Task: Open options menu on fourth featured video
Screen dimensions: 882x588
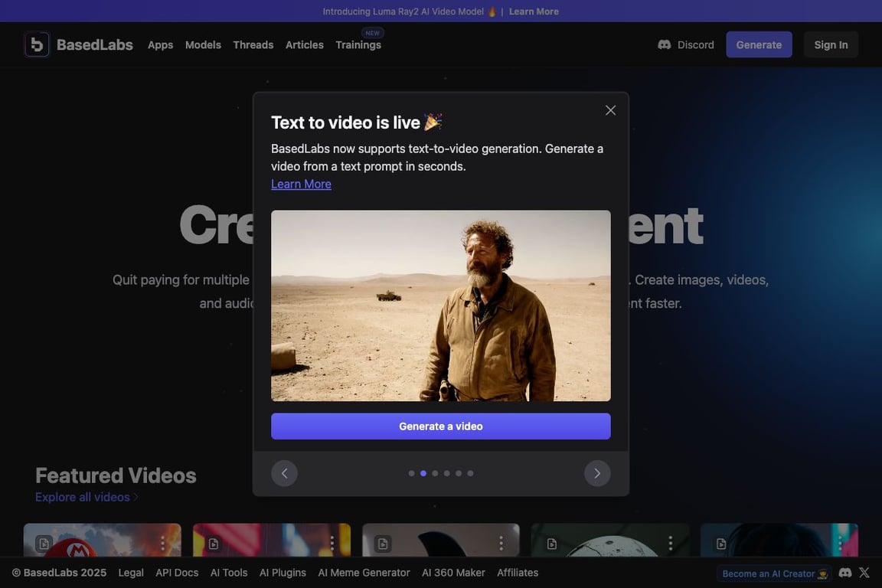Action: 671,543
